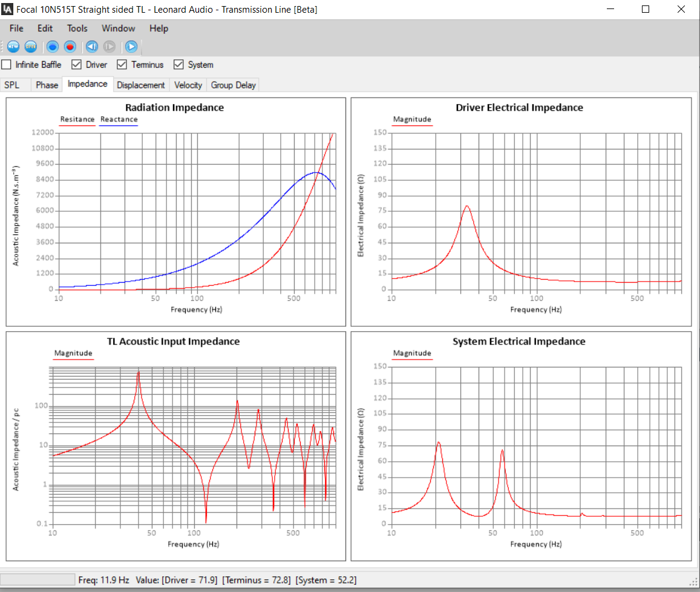Click the [Driver = 71.9] status value

(x=189, y=580)
